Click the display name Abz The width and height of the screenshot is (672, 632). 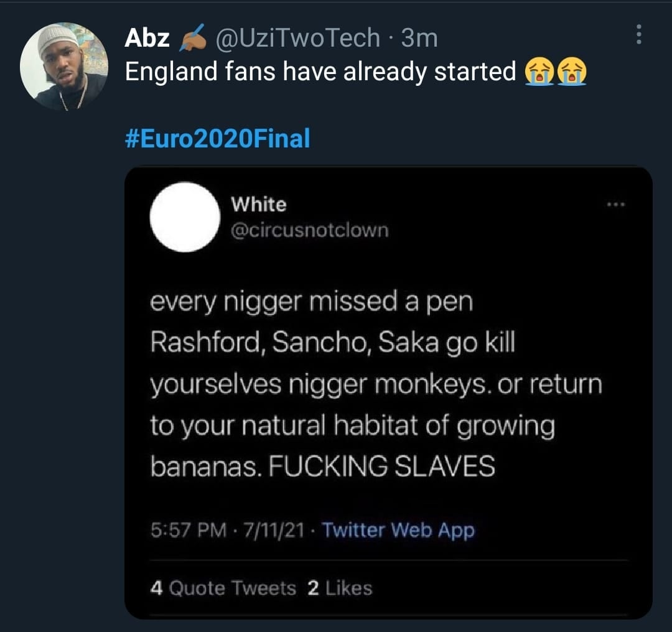(x=147, y=39)
